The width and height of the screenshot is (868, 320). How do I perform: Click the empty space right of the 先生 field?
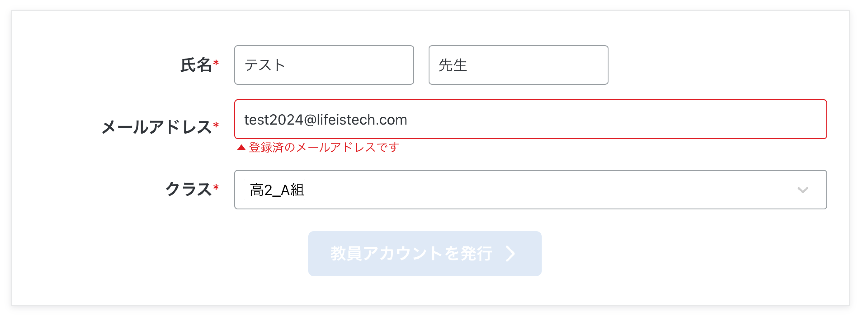[x=718, y=65]
